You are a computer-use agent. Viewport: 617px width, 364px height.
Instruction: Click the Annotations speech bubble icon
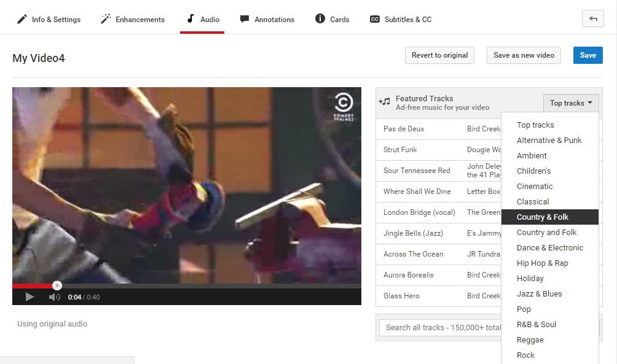pyautogui.click(x=244, y=19)
